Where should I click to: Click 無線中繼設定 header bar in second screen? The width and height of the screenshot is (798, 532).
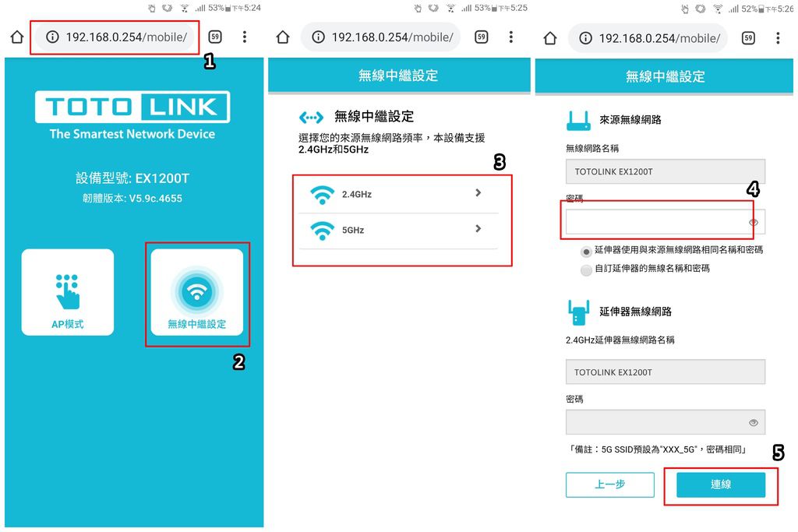(399, 76)
